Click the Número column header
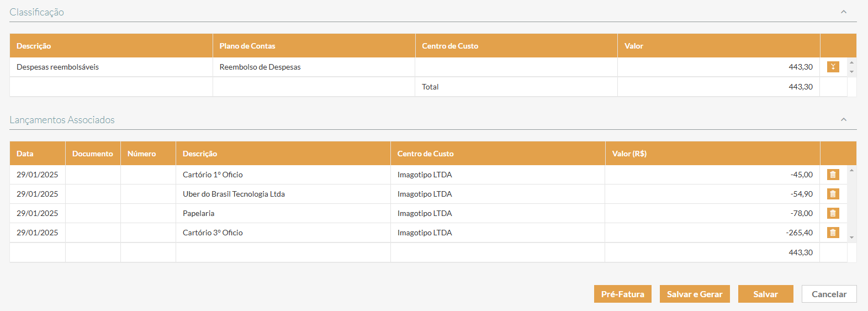The height and width of the screenshot is (311, 868). pos(148,154)
